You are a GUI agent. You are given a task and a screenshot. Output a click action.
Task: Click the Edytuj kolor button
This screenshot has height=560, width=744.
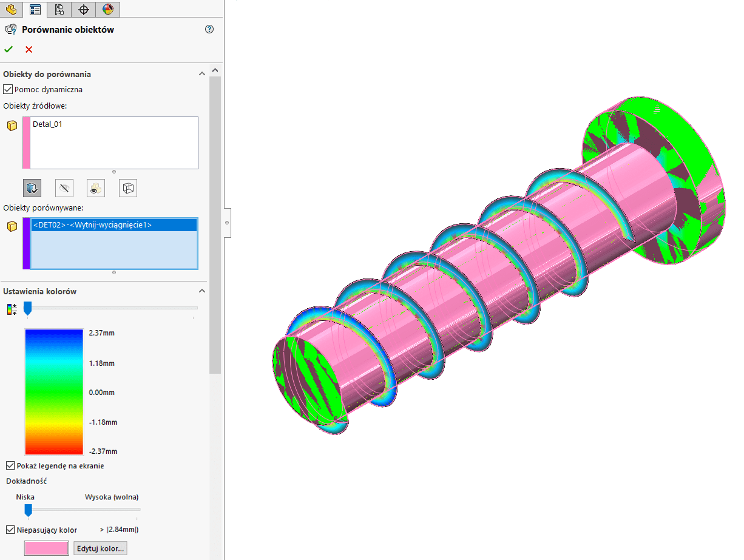point(100,548)
